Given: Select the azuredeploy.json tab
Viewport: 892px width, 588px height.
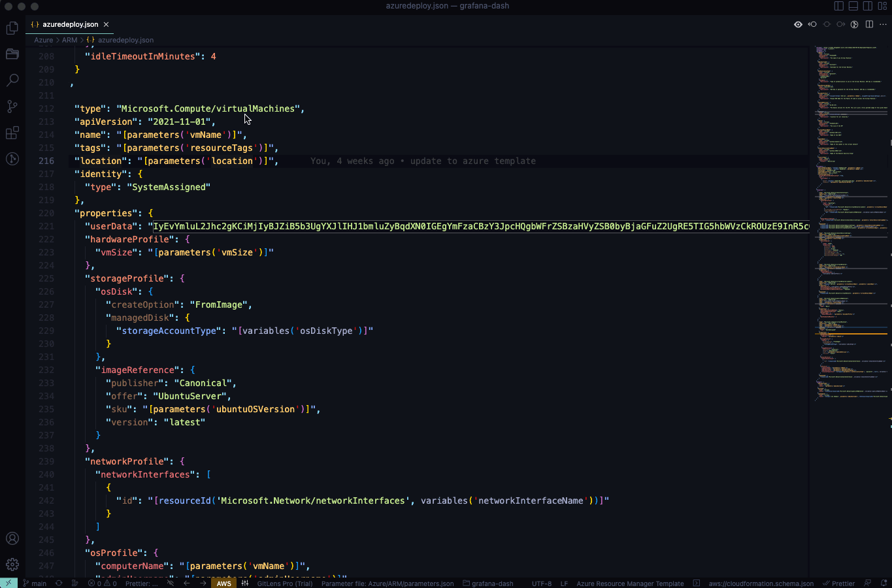Looking at the screenshot, I should [x=70, y=24].
